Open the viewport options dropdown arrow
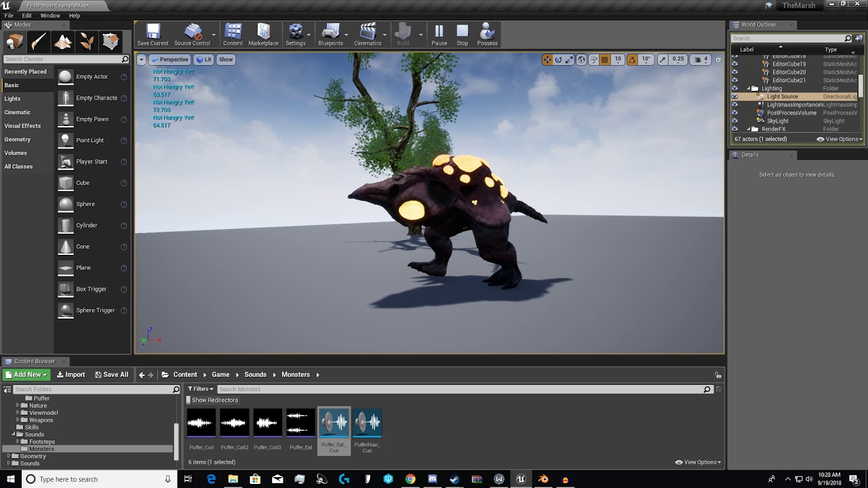Screen dimensions: 868x488 point(142,60)
